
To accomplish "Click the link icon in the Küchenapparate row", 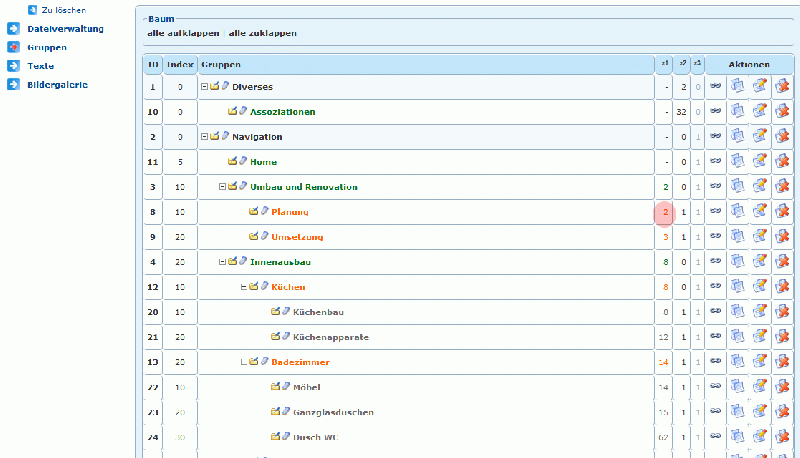I will pyautogui.click(x=715, y=336).
